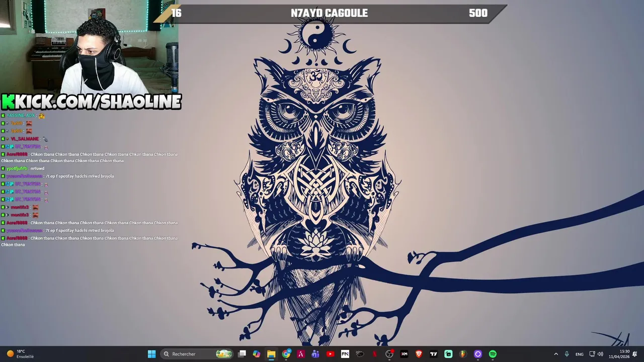
Task: Switch to Google Chrome in the taskbar
Action: click(286, 354)
